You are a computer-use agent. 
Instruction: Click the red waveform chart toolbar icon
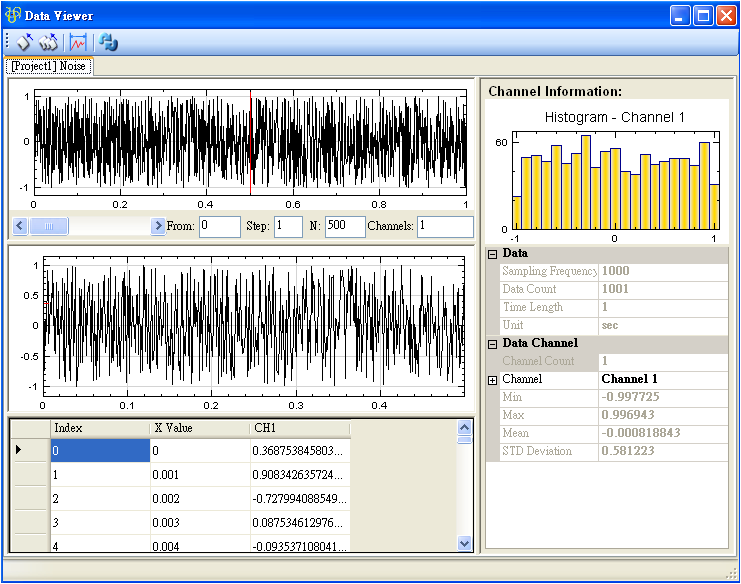pyautogui.click(x=78, y=42)
